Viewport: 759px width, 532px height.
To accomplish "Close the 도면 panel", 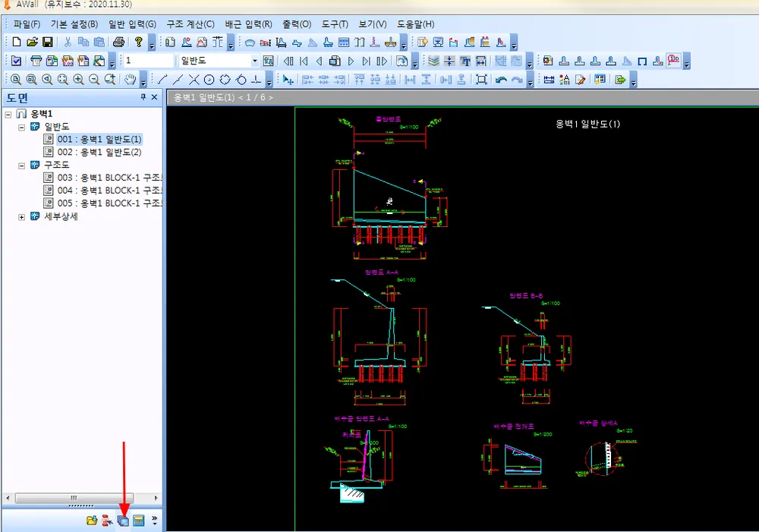I will click(x=154, y=97).
